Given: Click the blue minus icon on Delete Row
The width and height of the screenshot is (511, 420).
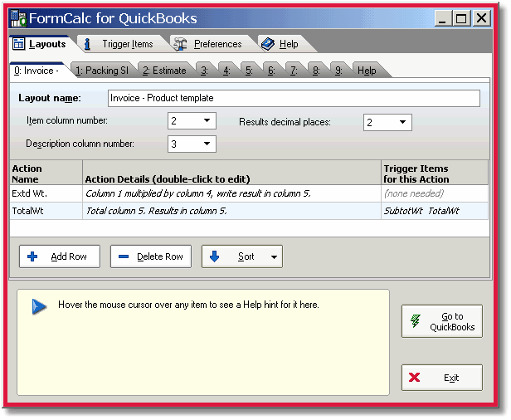Looking at the screenshot, I should point(124,256).
